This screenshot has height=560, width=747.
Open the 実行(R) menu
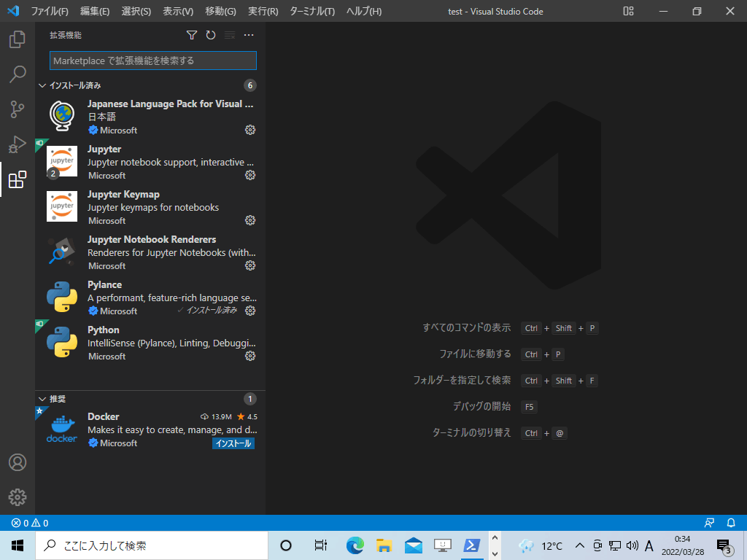pos(263,11)
